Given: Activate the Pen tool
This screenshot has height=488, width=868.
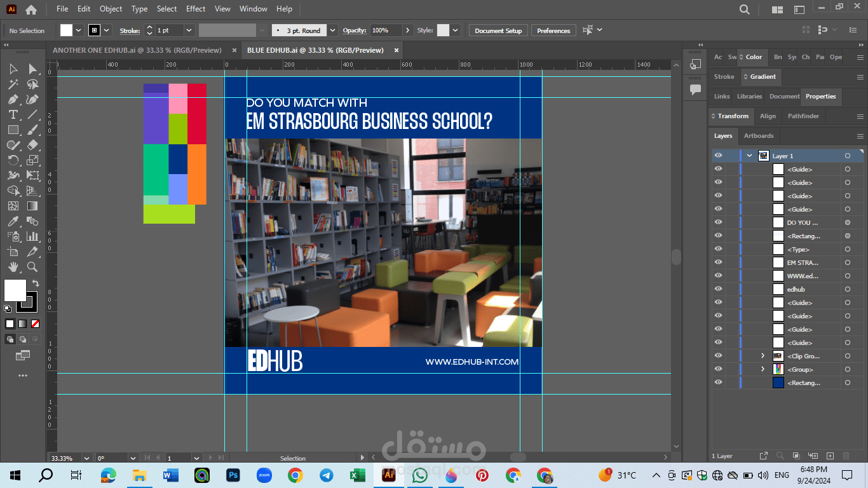Looking at the screenshot, I should click(13, 99).
